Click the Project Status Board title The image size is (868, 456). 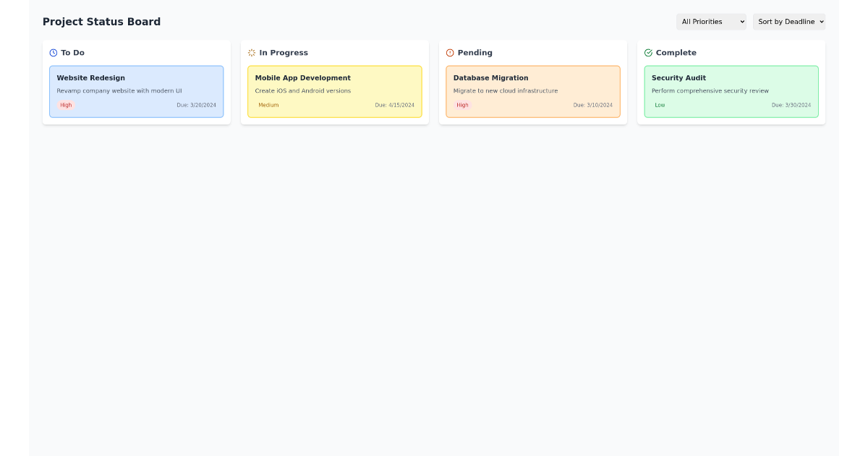point(101,22)
